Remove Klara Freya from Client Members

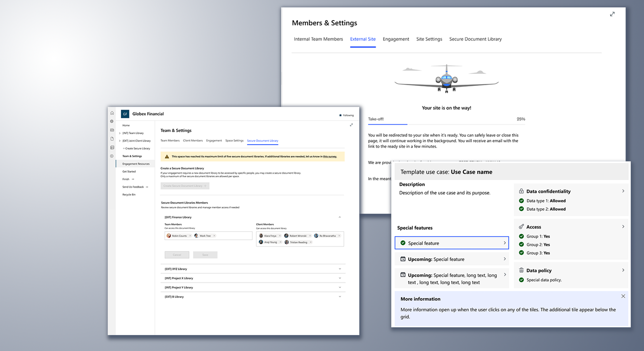tap(280, 236)
